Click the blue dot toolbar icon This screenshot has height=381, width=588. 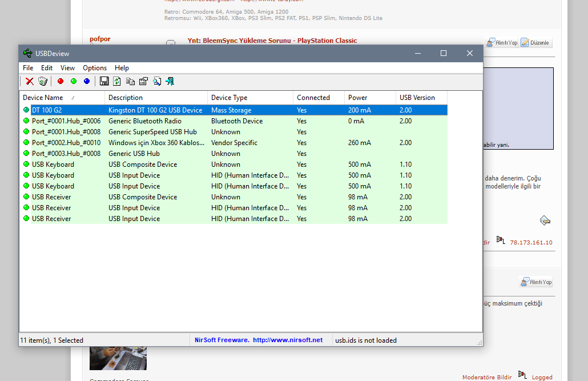click(x=87, y=81)
